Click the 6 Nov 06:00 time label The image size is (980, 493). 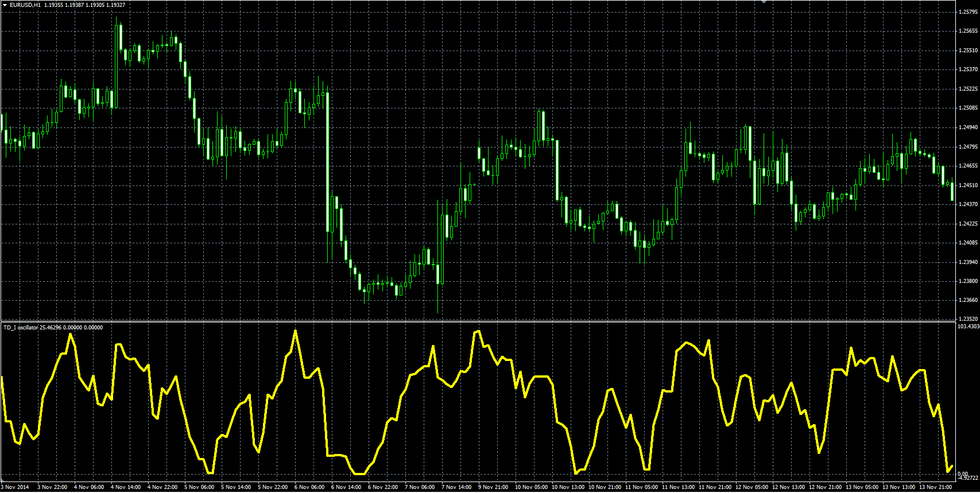[x=309, y=487]
